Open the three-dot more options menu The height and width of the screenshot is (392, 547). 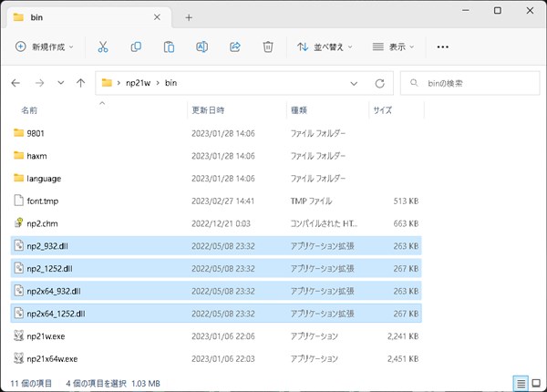[x=443, y=46]
